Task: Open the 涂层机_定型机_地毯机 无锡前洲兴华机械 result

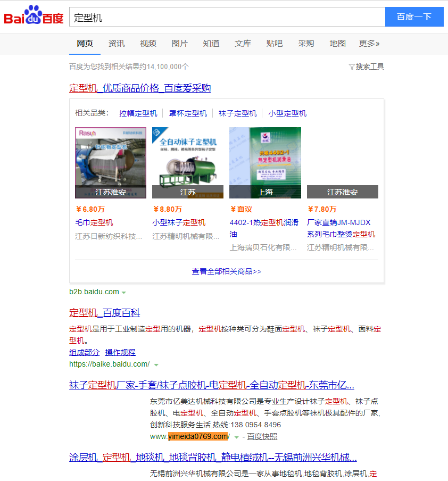Action: (x=213, y=458)
